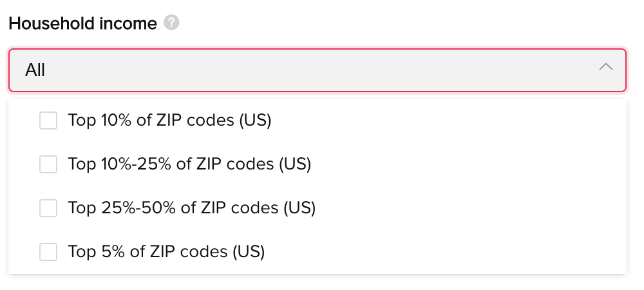Image resolution: width=644 pixels, height=290 pixels.
Task: Open the Household income help question mark
Action: click(171, 23)
